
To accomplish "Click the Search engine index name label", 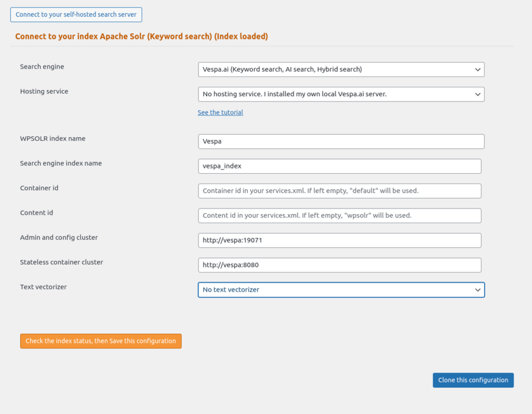I will (61, 163).
